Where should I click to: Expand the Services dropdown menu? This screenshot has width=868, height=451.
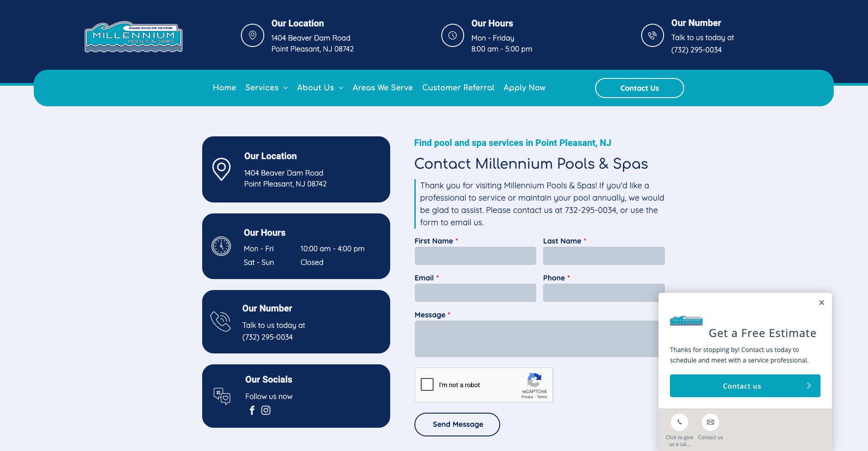pyautogui.click(x=267, y=88)
